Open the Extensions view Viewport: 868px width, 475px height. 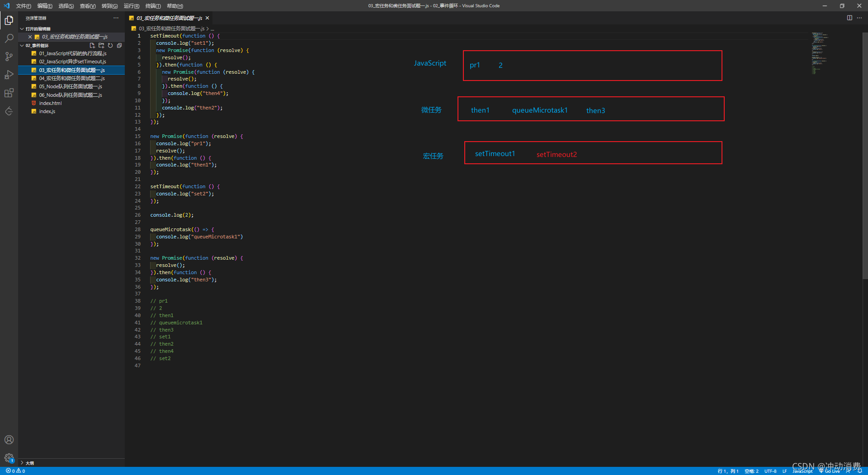coord(9,93)
